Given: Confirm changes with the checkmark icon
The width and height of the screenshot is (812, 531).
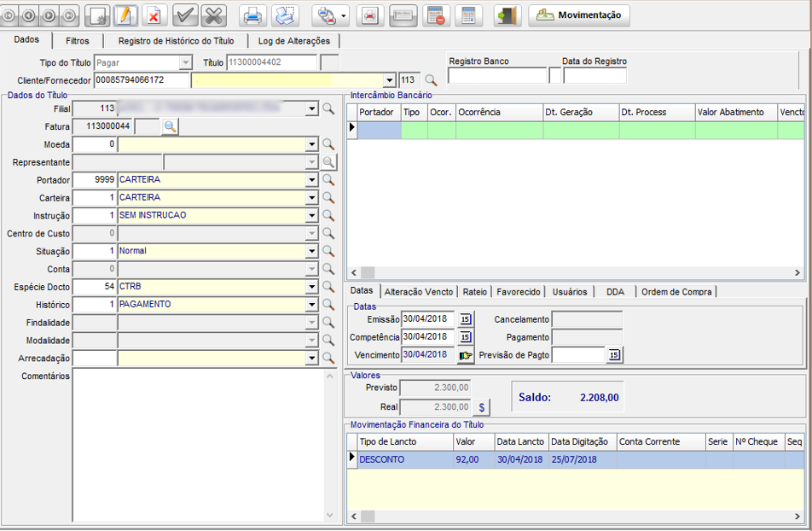Looking at the screenshot, I should pos(185,15).
